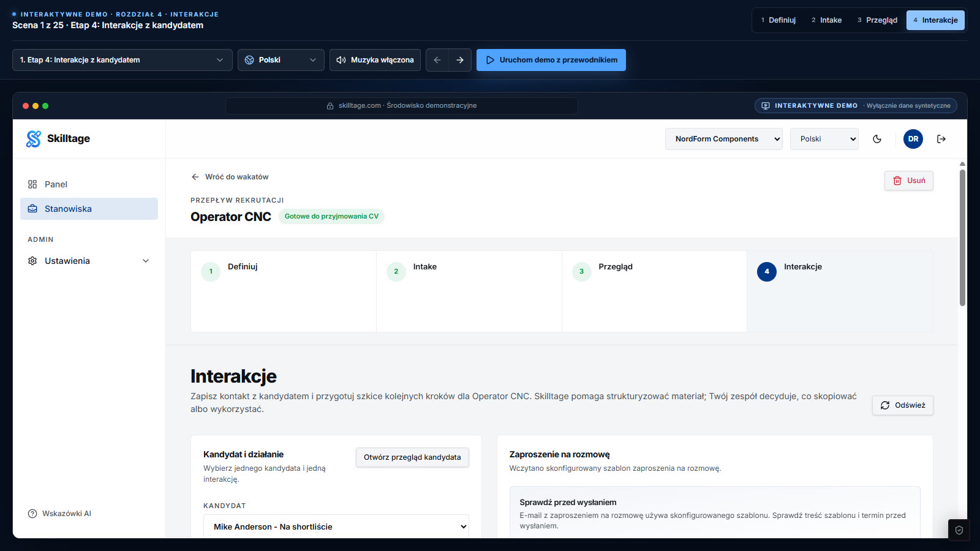
Task: Click Gotowe do przyjmowania CV badge
Action: pyautogui.click(x=331, y=216)
